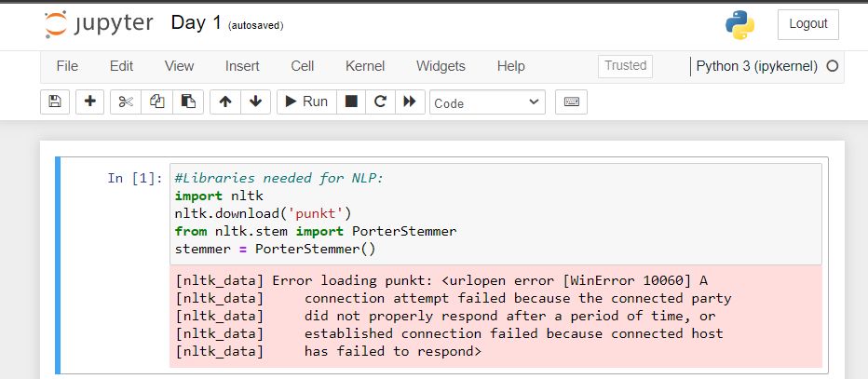
Task: Click Python 3 (ipykernel) kernel name
Action: click(757, 66)
